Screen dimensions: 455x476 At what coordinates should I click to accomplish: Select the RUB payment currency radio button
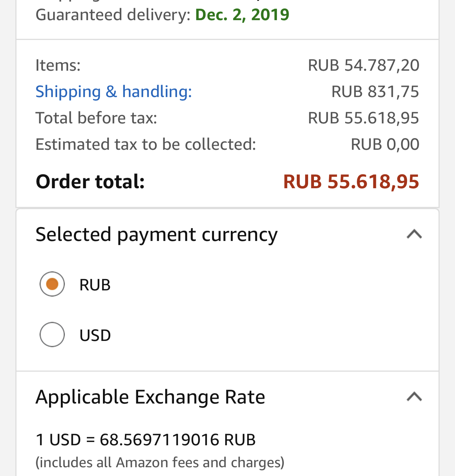pyautogui.click(x=52, y=284)
